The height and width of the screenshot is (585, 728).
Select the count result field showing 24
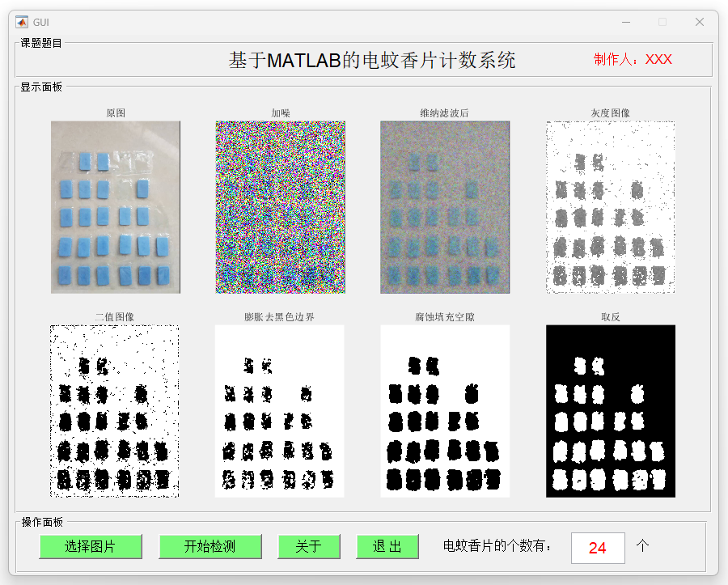[x=598, y=548]
